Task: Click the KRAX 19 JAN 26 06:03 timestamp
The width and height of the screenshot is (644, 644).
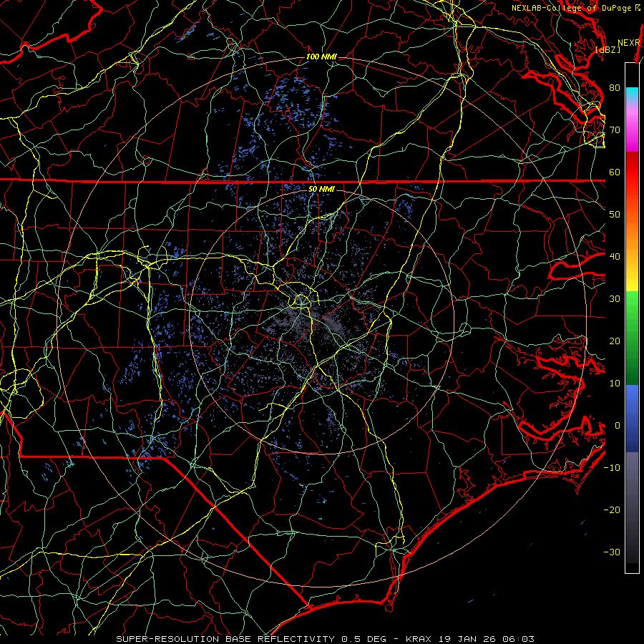Action: 470,639
